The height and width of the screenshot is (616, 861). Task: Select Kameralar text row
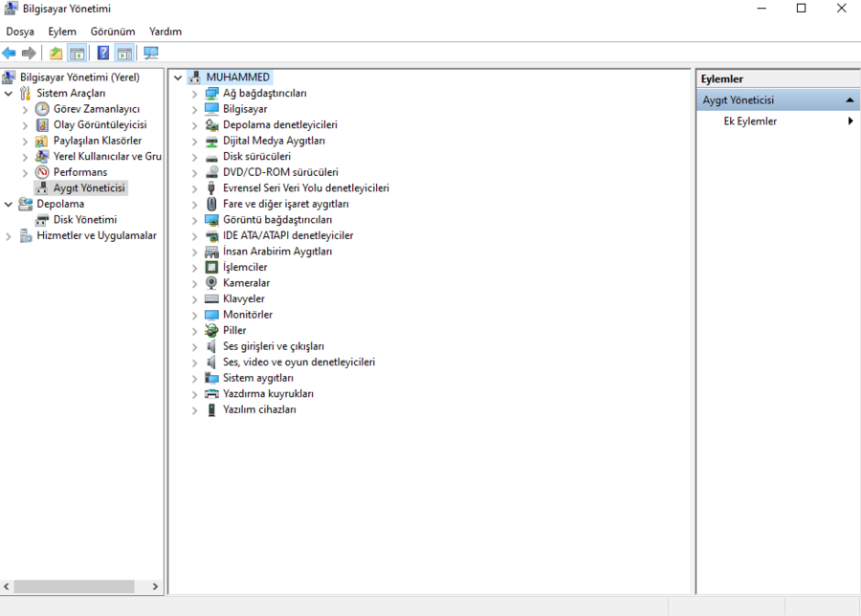click(x=246, y=283)
